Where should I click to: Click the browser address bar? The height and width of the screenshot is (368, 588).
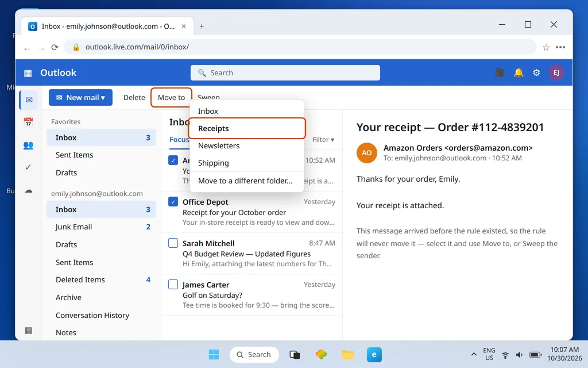[x=300, y=47]
